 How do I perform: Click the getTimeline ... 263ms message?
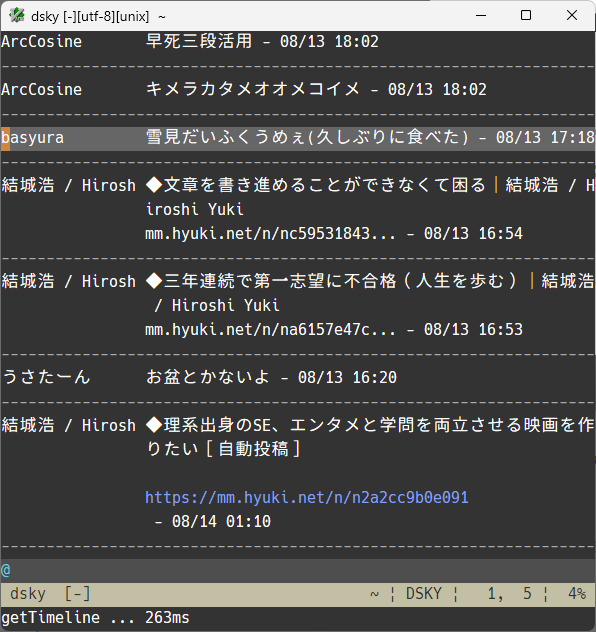(95, 617)
